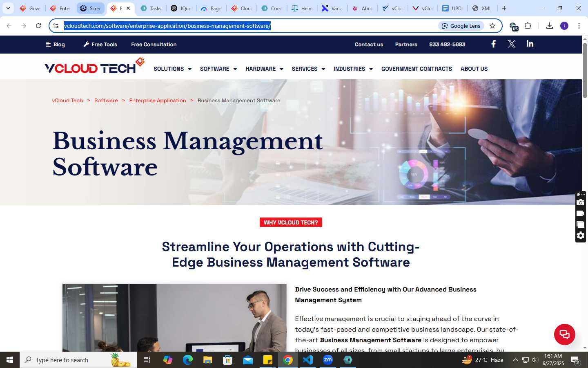
Task: Expand the SERVICES dropdown menu
Action: pyautogui.click(x=308, y=69)
